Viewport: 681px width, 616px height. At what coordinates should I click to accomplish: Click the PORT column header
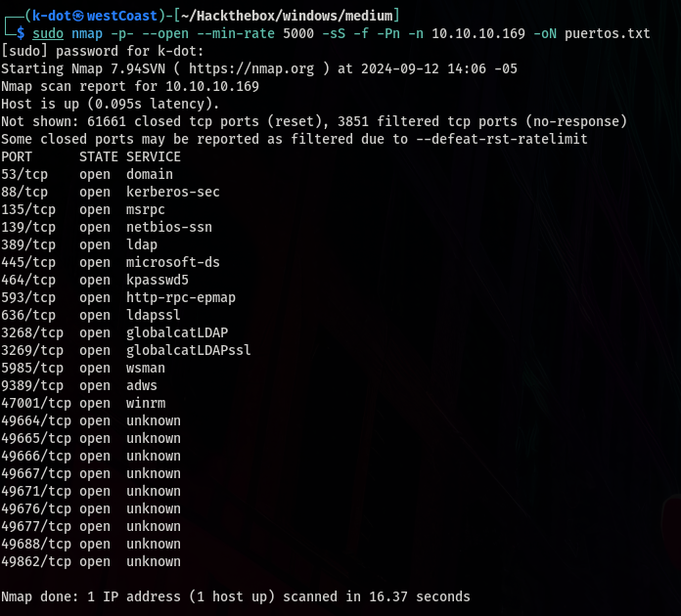click(x=17, y=156)
